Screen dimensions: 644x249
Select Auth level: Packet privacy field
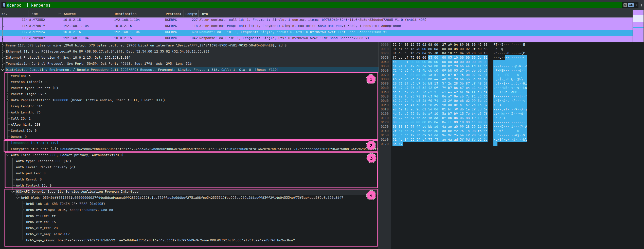(45, 167)
